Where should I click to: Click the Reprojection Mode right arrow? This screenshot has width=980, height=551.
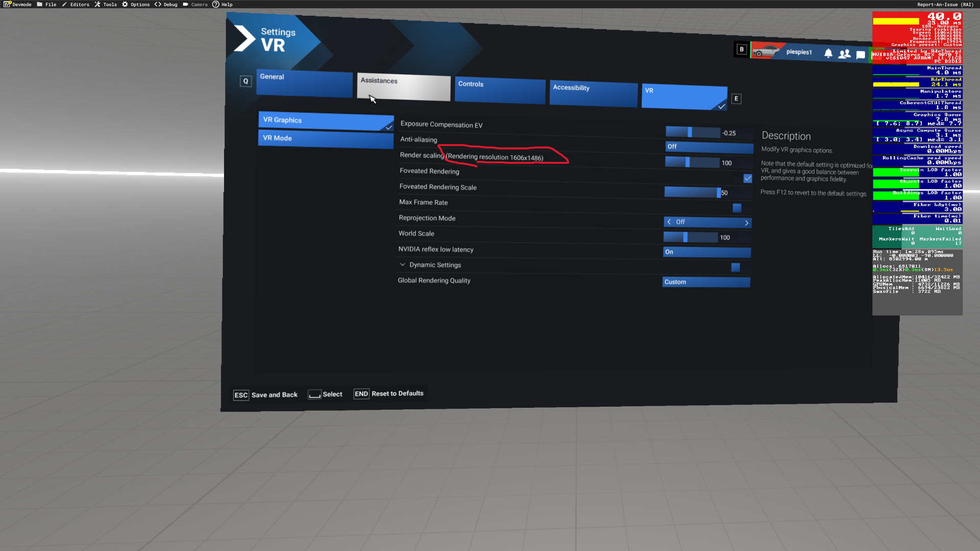pyautogui.click(x=746, y=223)
